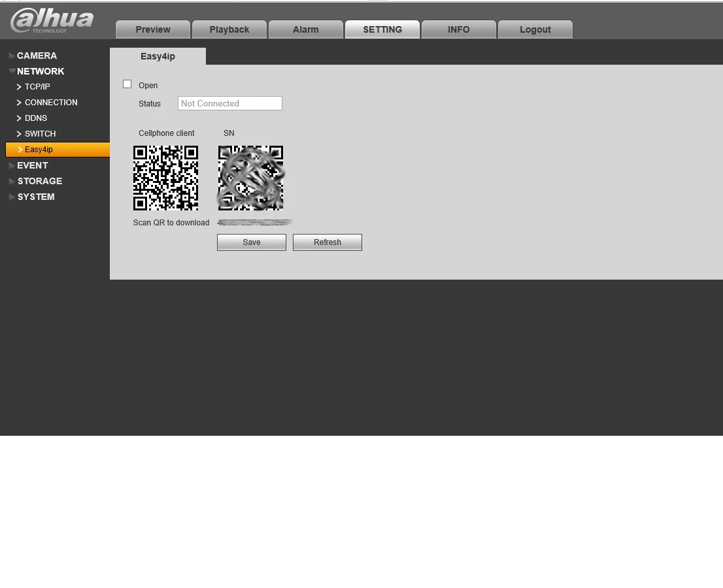Image resolution: width=723 pixels, height=588 pixels.
Task: Open DDNS settings
Action: pyautogui.click(x=32, y=118)
